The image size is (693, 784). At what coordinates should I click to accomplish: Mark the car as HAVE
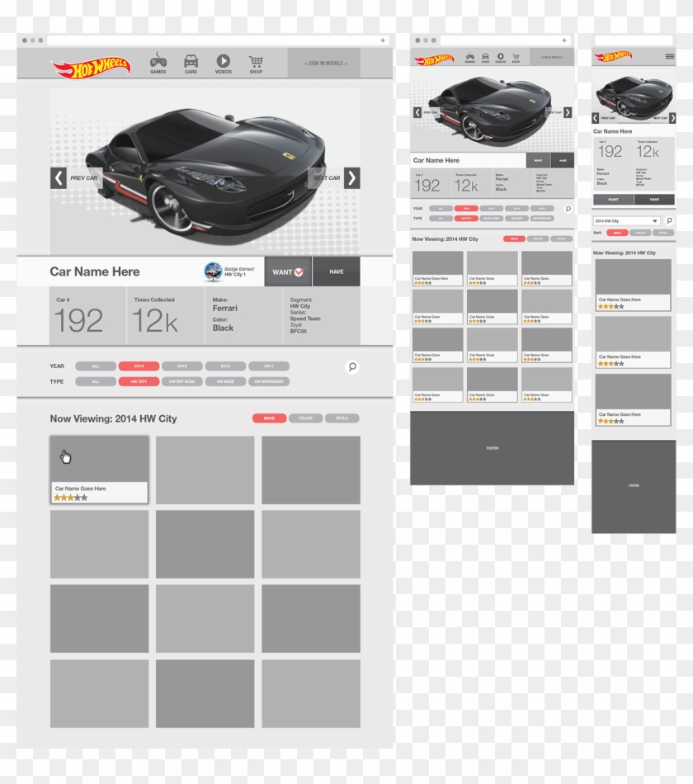pyautogui.click(x=338, y=272)
